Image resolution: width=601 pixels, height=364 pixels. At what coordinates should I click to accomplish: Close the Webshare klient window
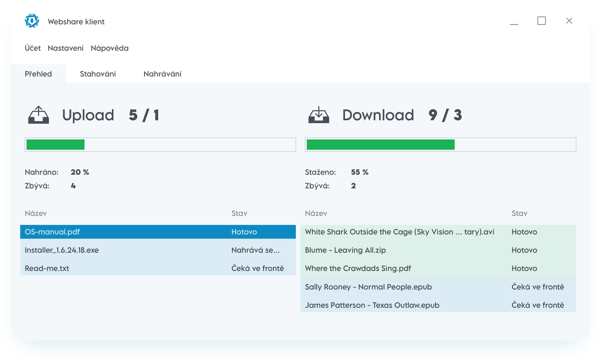pos(569,21)
